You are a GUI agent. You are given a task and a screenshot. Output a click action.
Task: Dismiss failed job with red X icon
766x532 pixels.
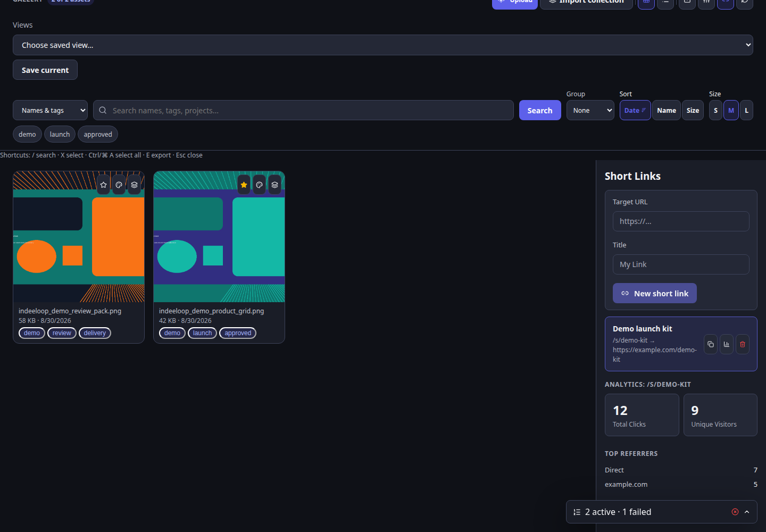point(735,512)
